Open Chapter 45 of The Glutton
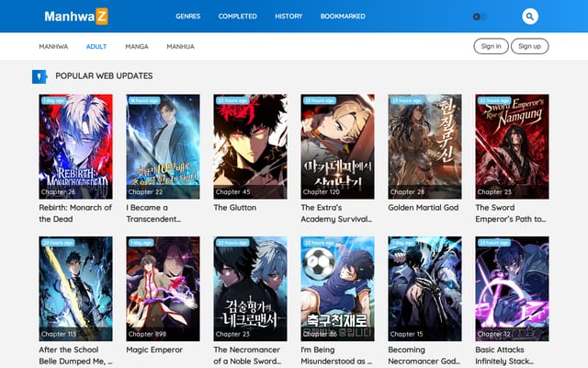Viewport: 588px width, 368px height. click(232, 192)
